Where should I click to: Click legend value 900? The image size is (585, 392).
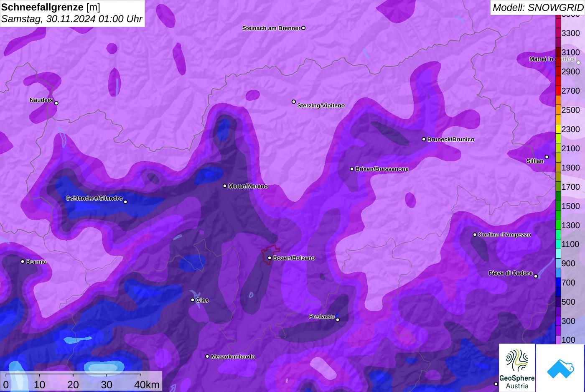(569, 263)
